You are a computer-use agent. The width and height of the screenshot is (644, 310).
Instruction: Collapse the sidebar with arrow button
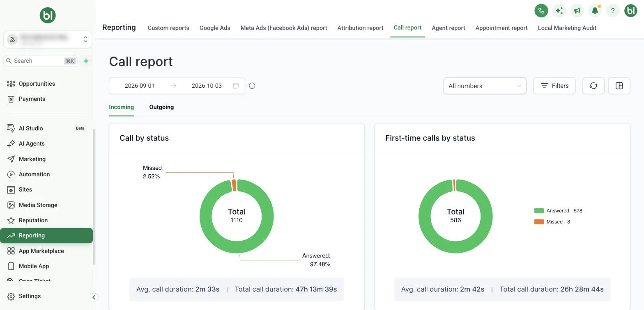(x=94, y=297)
